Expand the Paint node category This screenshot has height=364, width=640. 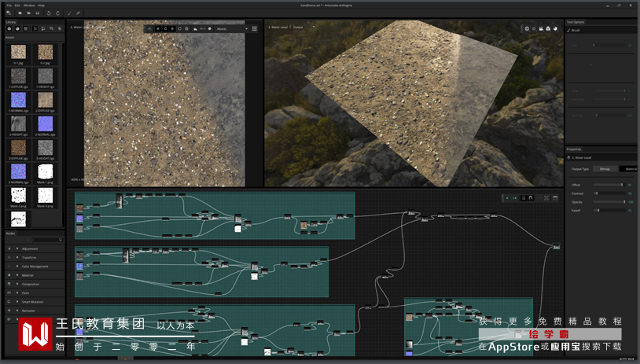click(x=17, y=293)
